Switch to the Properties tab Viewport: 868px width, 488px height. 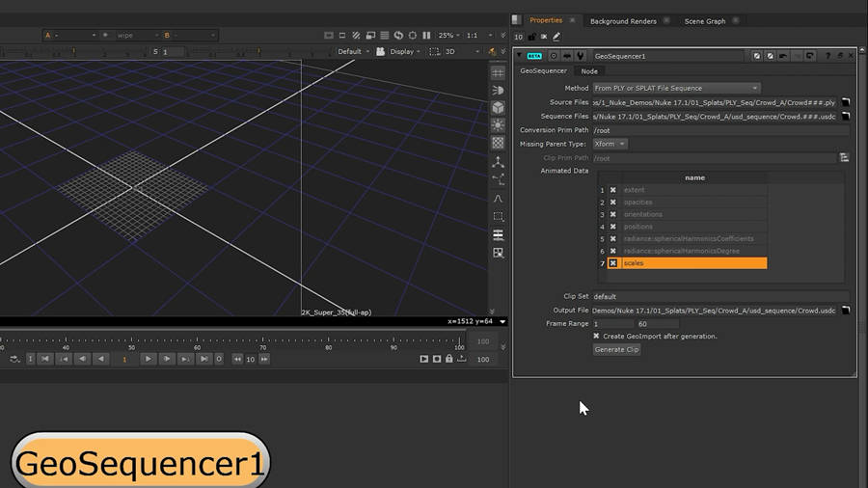tap(546, 20)
